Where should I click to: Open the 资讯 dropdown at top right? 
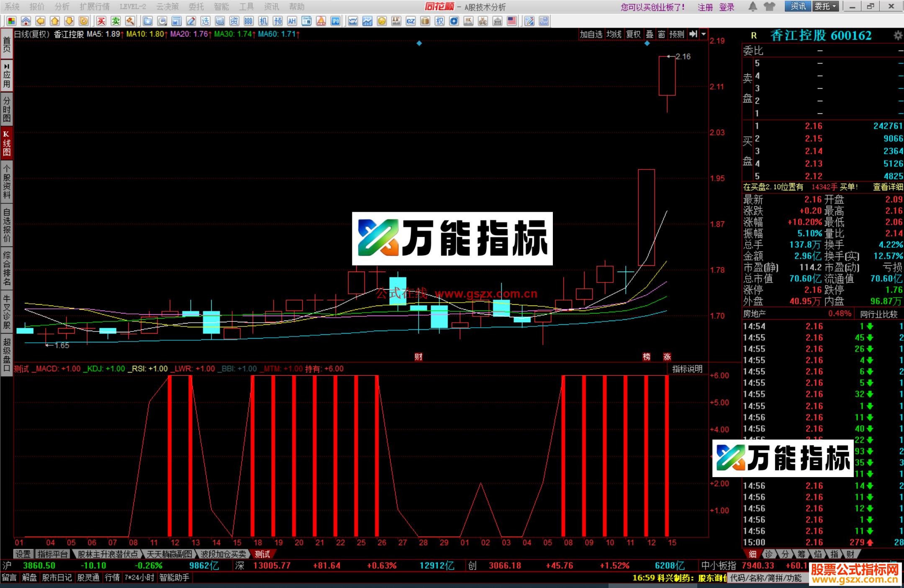(x=798, y=7)
